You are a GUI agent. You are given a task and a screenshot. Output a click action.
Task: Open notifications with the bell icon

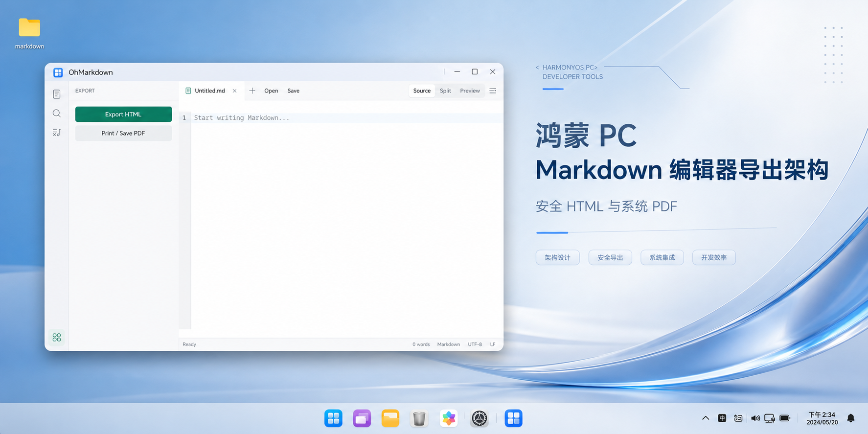(851, 418)
